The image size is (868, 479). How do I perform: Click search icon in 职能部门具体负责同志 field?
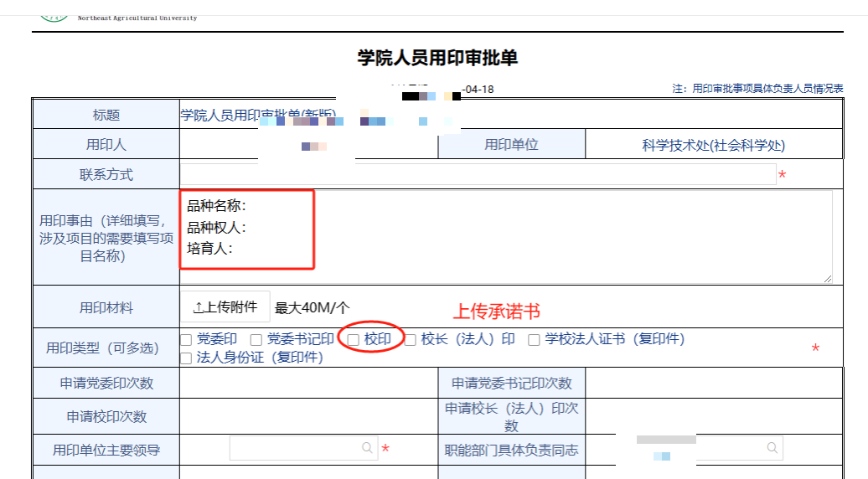click(771, 449)
